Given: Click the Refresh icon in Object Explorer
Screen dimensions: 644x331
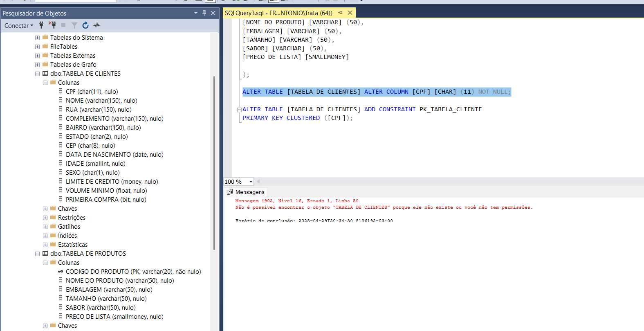Looking at the screenshot, I should pos(85,25).
